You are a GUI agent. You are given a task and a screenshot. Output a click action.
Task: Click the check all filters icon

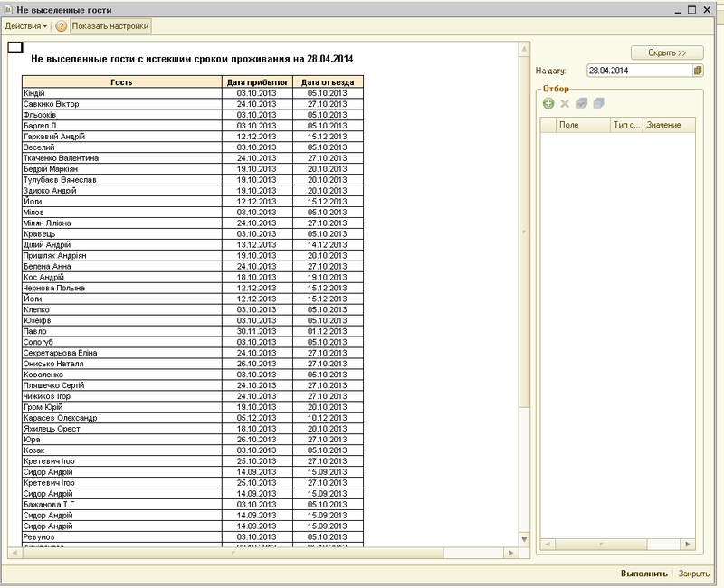[582, 104]
